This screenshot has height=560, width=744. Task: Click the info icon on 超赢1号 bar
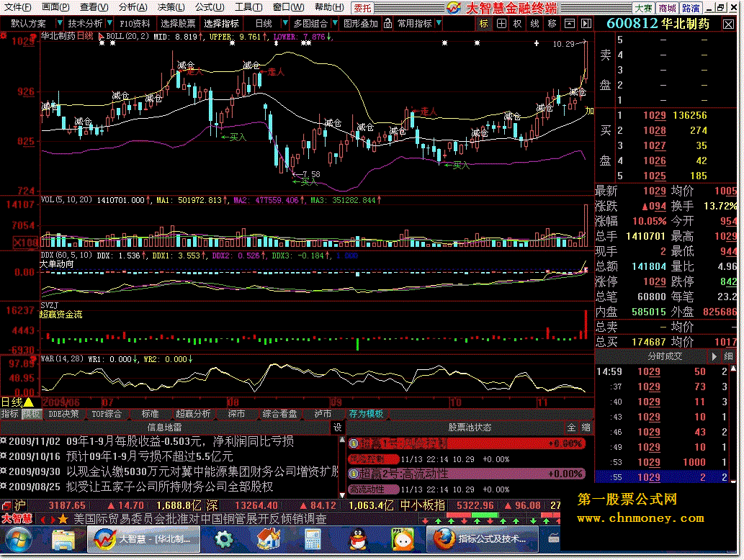point(354,444)
